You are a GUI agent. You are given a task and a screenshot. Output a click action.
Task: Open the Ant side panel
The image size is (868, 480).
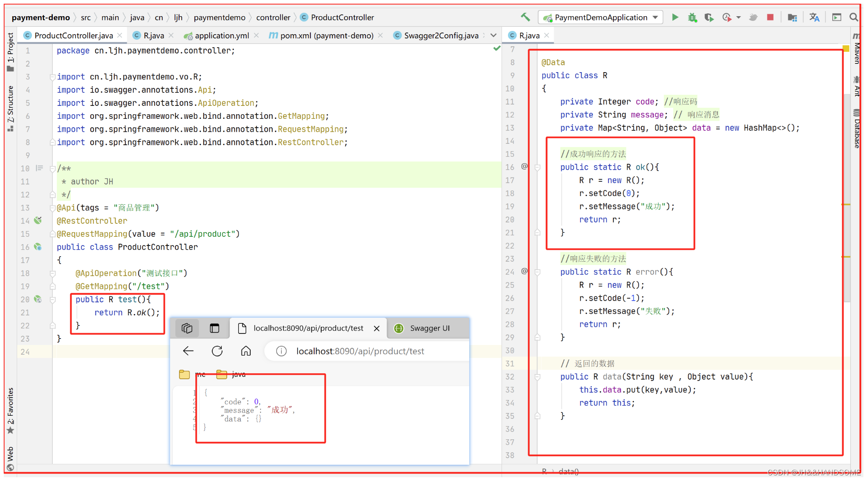[857, 86]
